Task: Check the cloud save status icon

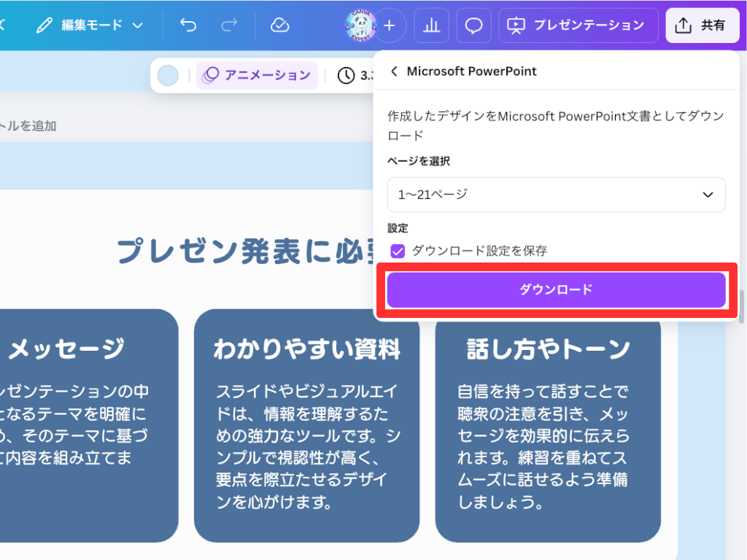Action: pos(279,26)
